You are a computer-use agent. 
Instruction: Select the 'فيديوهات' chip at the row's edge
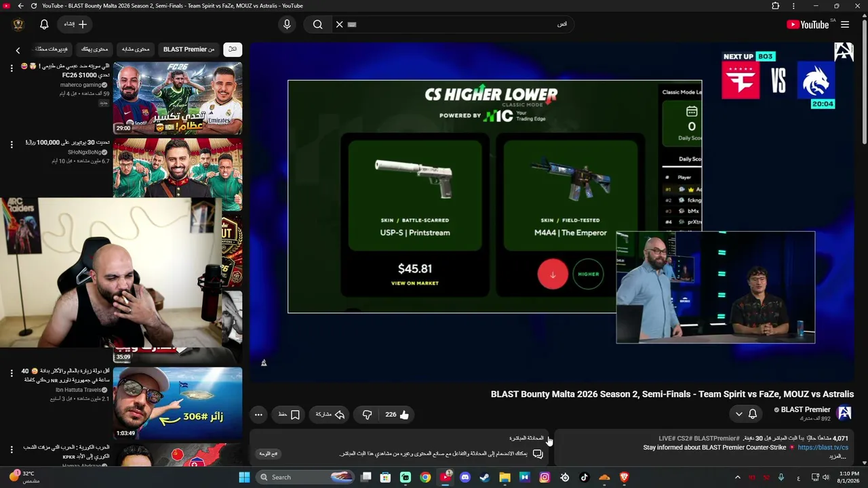(x=51, y=49)
